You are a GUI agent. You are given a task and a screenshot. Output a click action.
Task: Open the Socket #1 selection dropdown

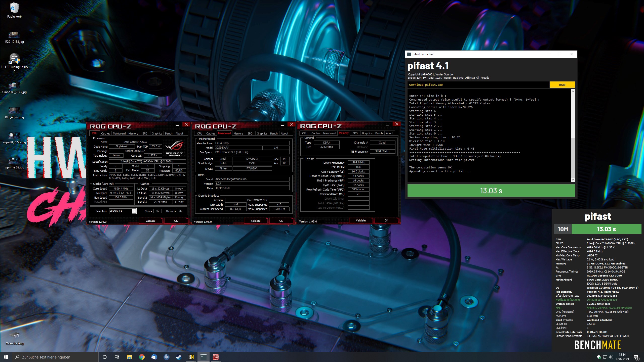pos(134,211)
